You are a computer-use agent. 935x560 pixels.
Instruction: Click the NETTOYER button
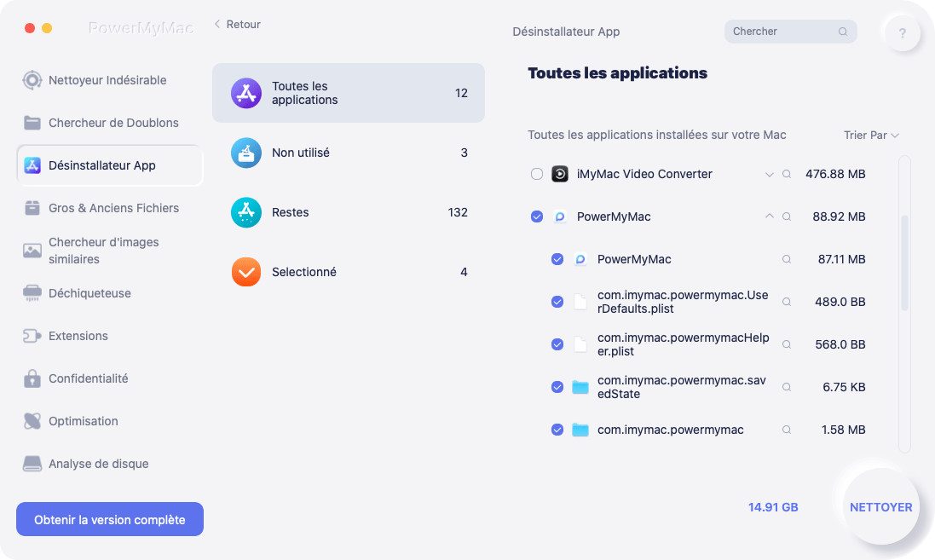[x=880, y=507]
